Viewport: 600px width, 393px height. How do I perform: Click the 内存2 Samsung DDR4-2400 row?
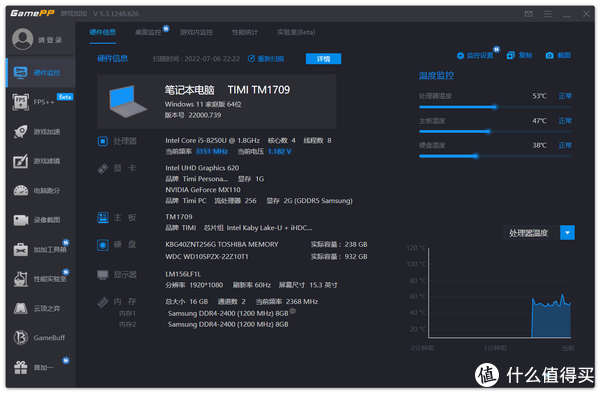coord(228,325)
